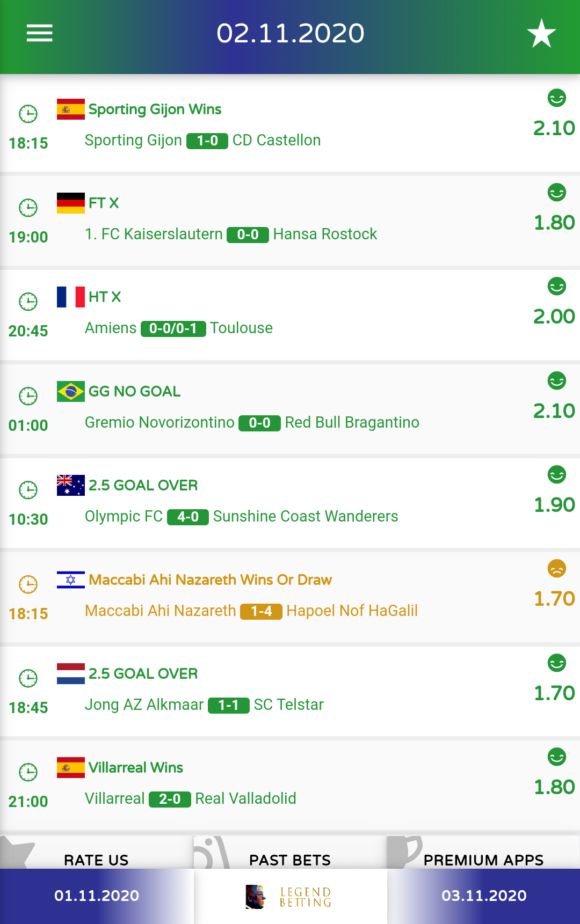
Task: Tap the clock icon above 18:15 Gijon match
Action: (x=28, y=114)
